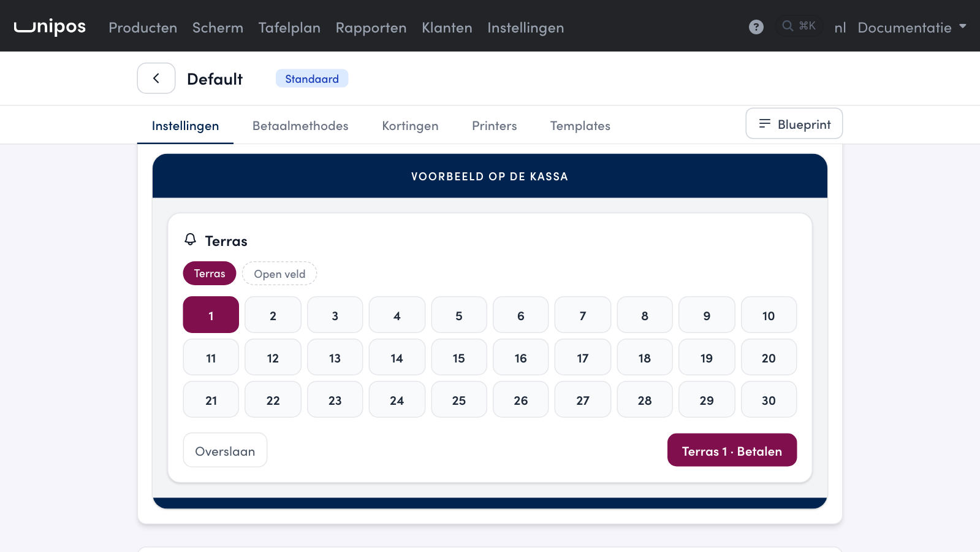Select table number 29

pyautogui.click(x=707, y=400)
